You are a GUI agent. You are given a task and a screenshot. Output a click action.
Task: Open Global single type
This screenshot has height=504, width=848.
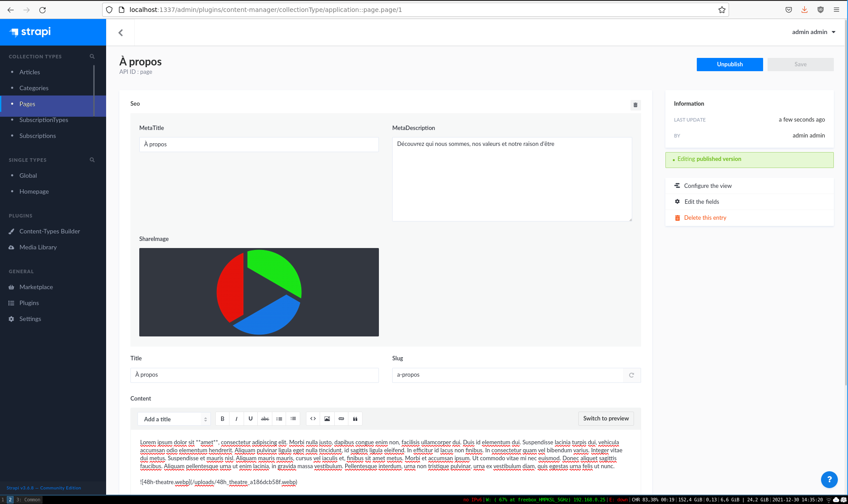point(28,176)
